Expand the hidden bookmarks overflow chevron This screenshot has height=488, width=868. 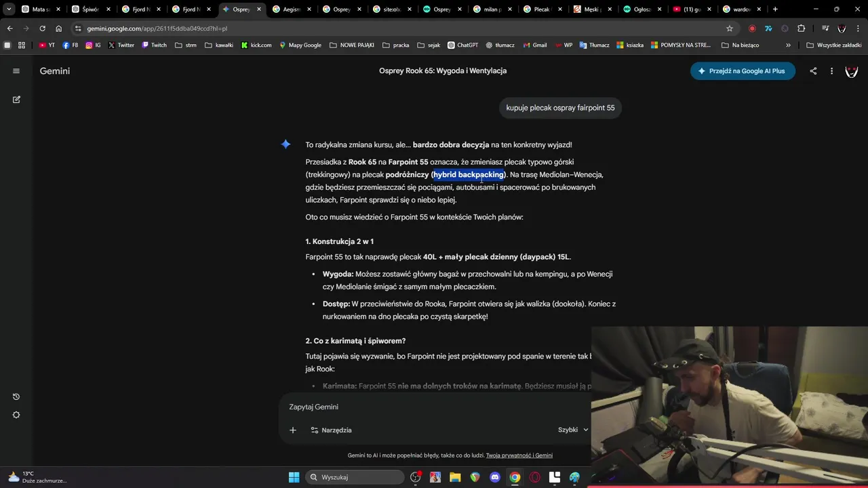(788, 45)
